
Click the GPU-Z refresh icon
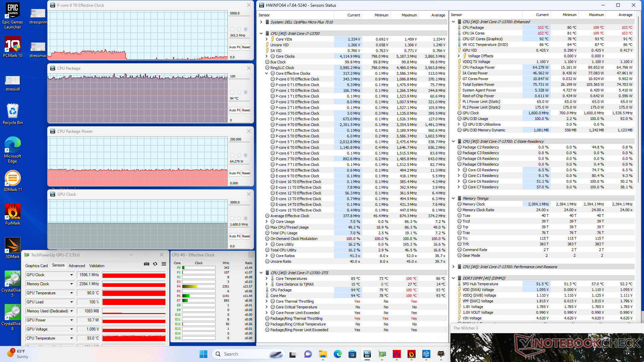155,264
